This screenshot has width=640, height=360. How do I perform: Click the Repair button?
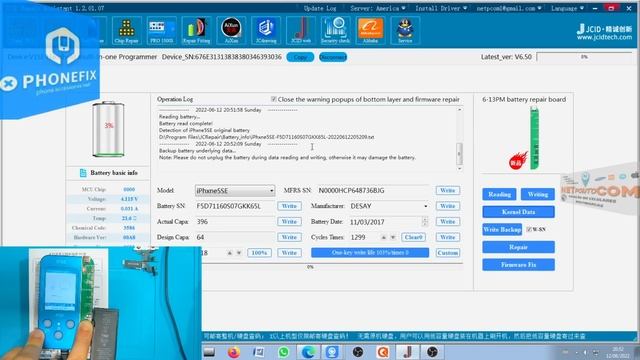[518, 247]
